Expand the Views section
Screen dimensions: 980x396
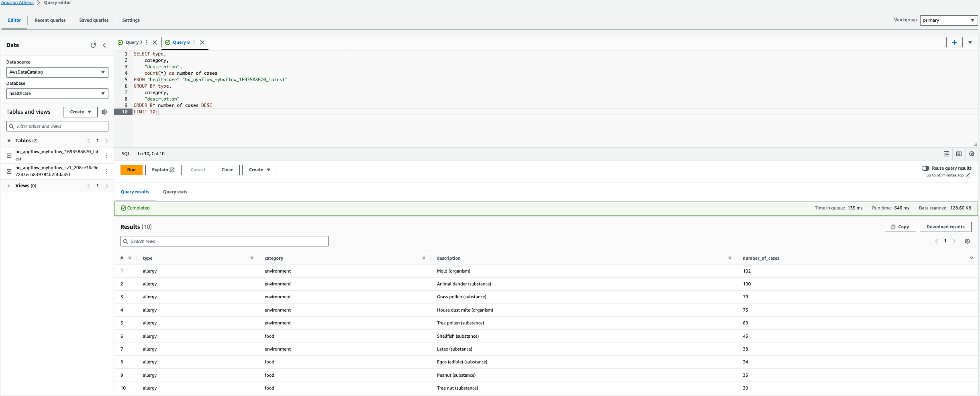click(9, 185)
